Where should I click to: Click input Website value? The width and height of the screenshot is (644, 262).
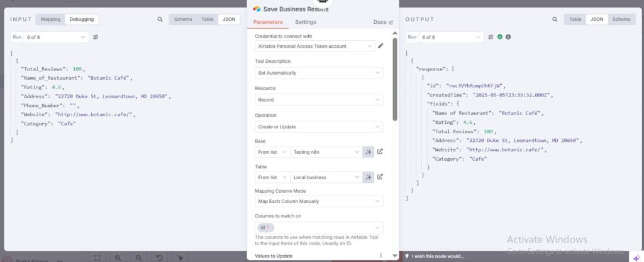[94, 115]
